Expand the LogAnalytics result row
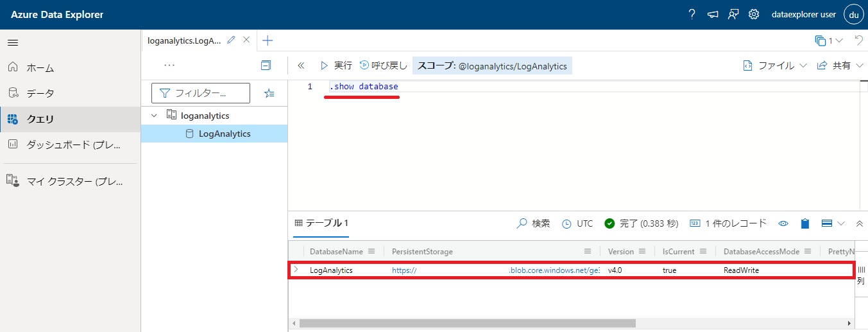This screenshot has width=868, height=332. [x=296, y=270]
